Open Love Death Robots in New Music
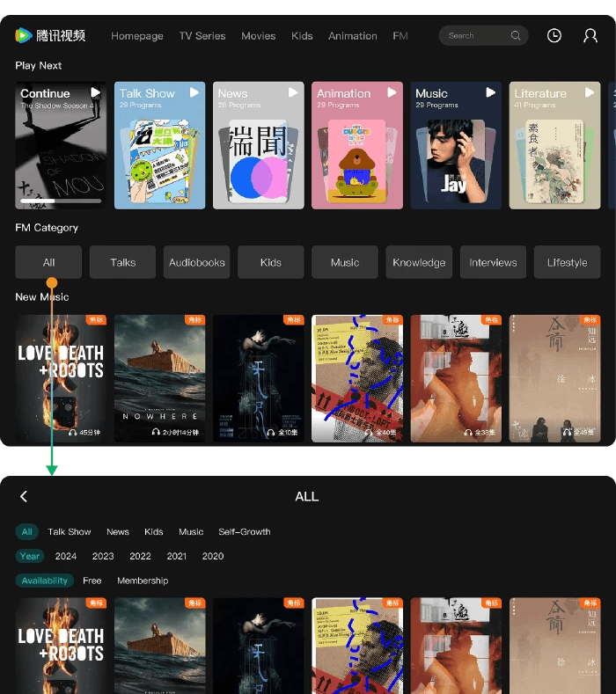Image resolution: width=616 pixels, height=694 pixels. coord(61,378)
